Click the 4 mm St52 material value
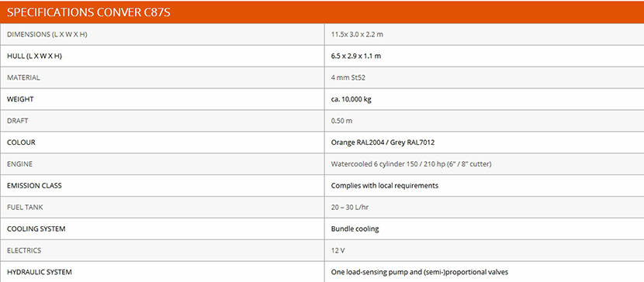Screen dimensions: 644x282 [348, 77]
